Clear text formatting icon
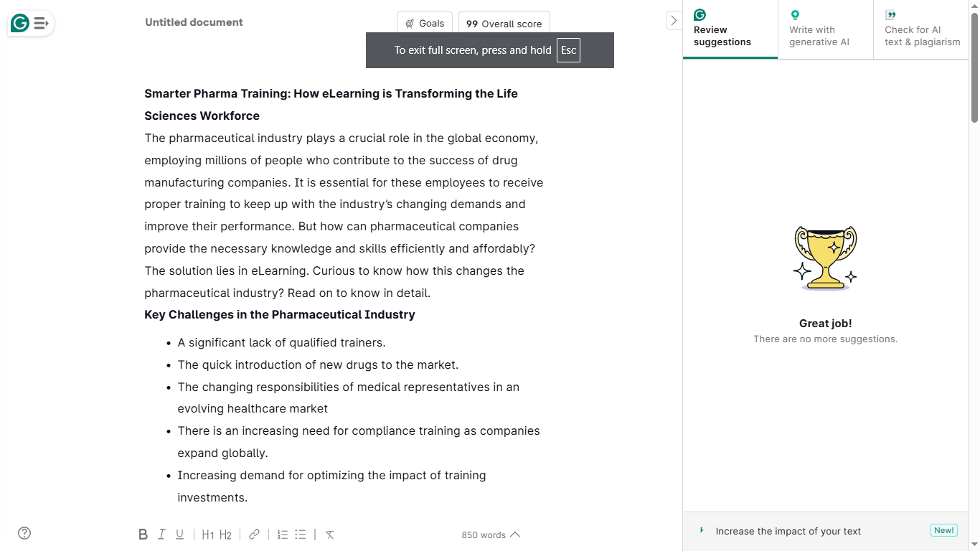 pos(330,534)
